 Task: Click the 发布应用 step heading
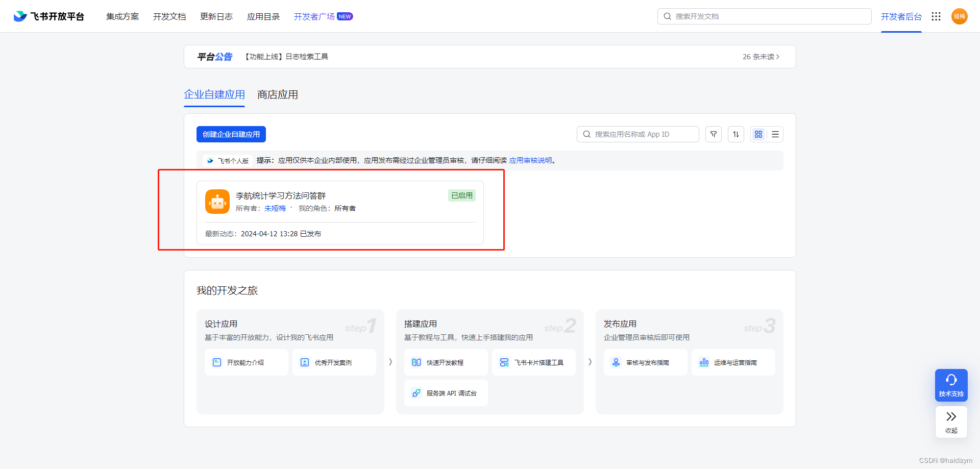[620, 324]
